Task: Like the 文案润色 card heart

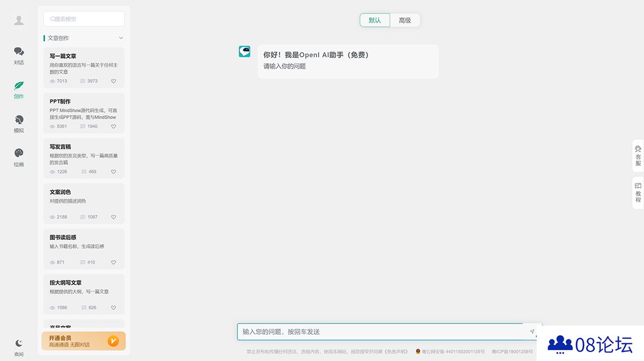Action: point(113,217)
